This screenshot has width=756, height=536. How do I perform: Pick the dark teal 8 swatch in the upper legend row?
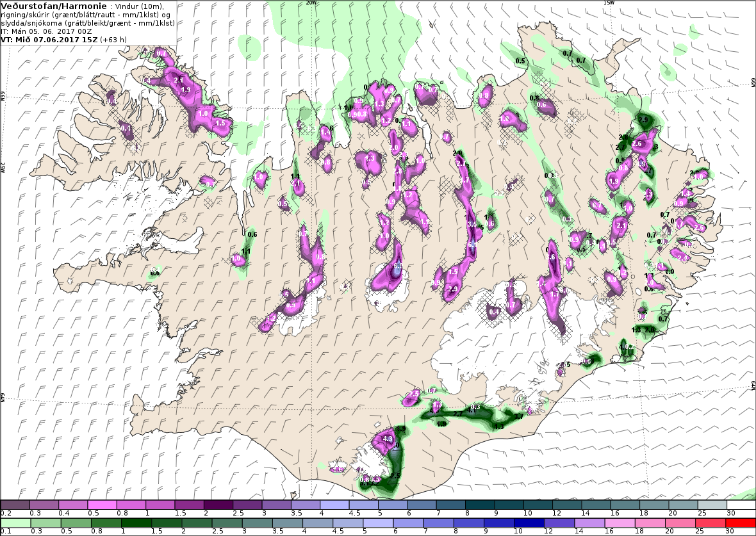tap(481, 505)
